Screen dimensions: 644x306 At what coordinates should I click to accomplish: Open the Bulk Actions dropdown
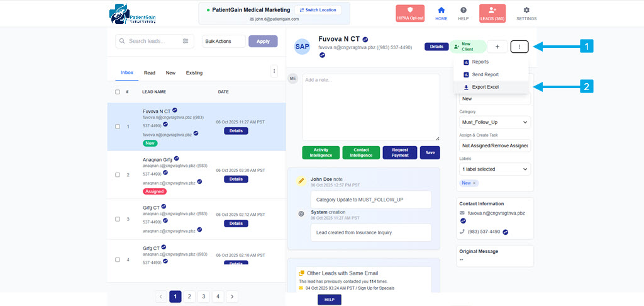click(x=224, y=41)
